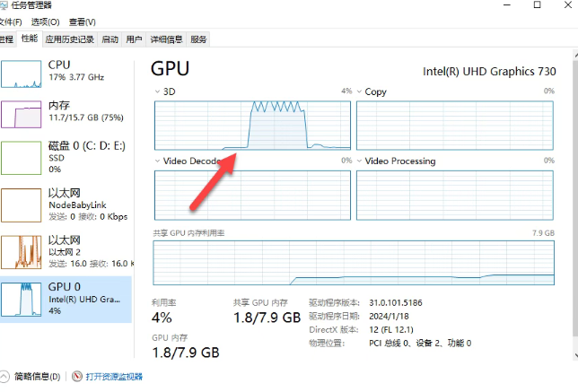Open the NodeBabyLink 以太网 graph
The width and height of the screenshot is (578, 392).
(x=21, y=205)
